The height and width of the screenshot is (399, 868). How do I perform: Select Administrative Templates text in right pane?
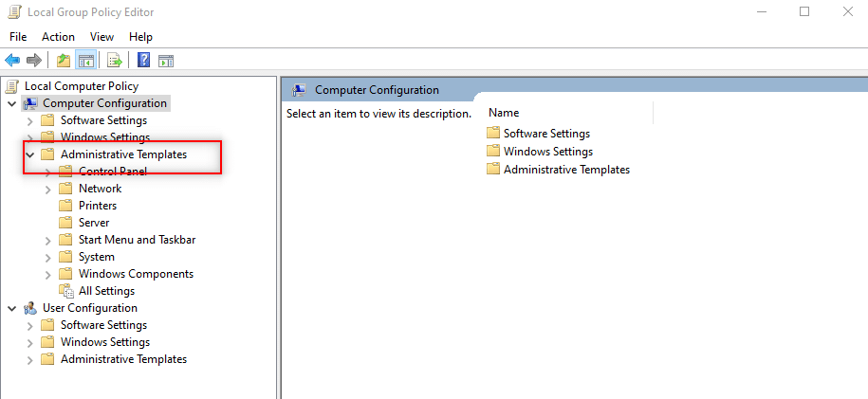[x=567, y=170]
